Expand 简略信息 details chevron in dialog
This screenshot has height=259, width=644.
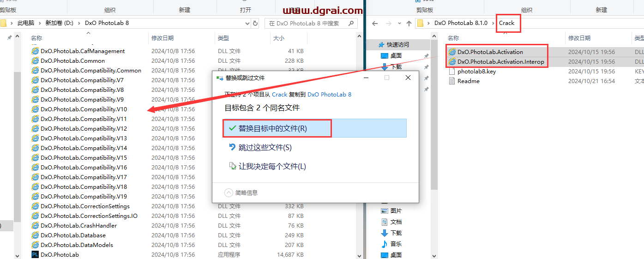[229, 193]
